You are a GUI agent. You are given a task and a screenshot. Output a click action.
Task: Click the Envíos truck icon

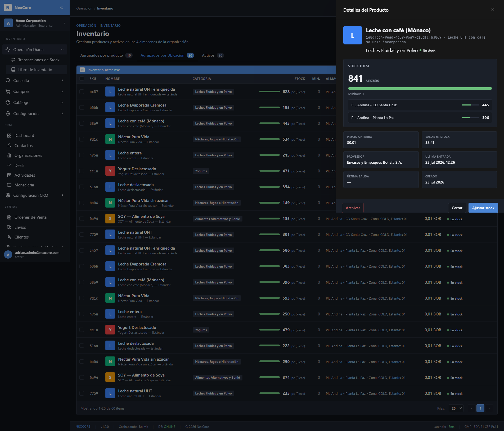pos(9,227)
